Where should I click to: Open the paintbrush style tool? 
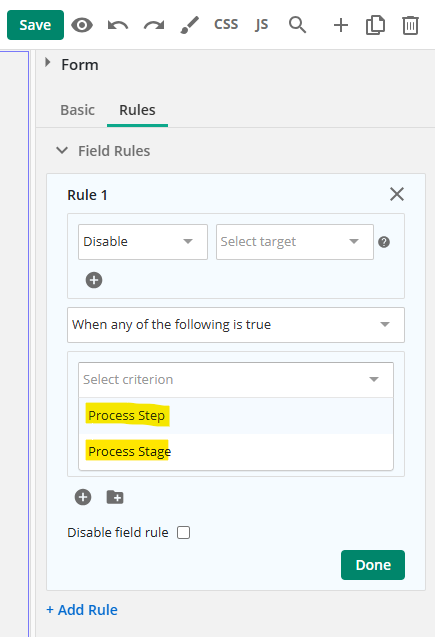pos(190,25)
